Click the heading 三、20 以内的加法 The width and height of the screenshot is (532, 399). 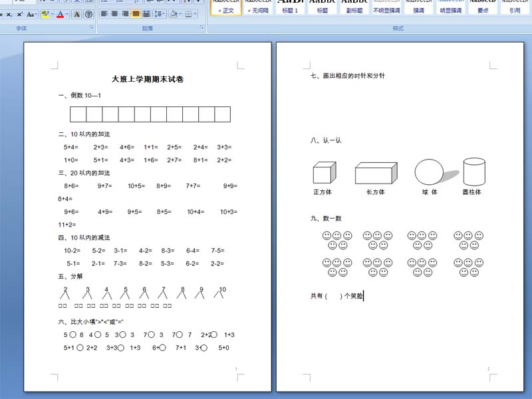(84, 173)
